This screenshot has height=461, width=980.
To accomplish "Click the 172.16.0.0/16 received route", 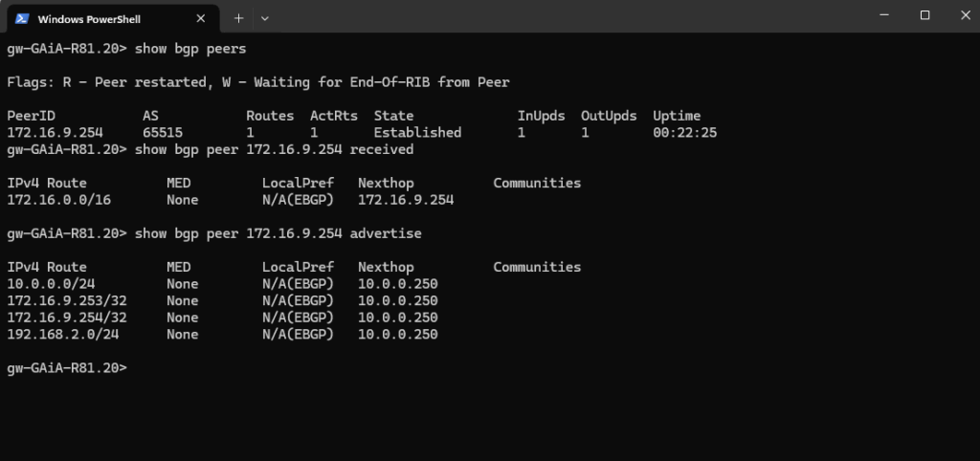I will click(x=58, y=200).
